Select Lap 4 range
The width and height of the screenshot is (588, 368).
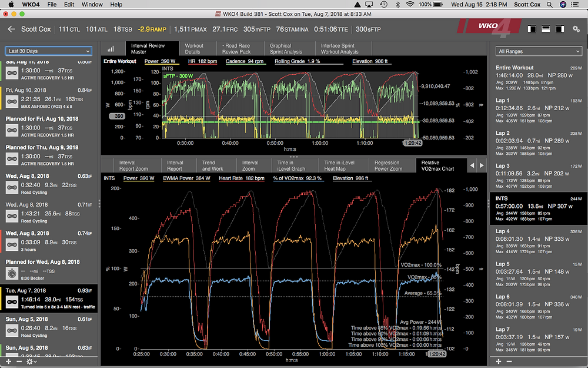pos(539,241)
